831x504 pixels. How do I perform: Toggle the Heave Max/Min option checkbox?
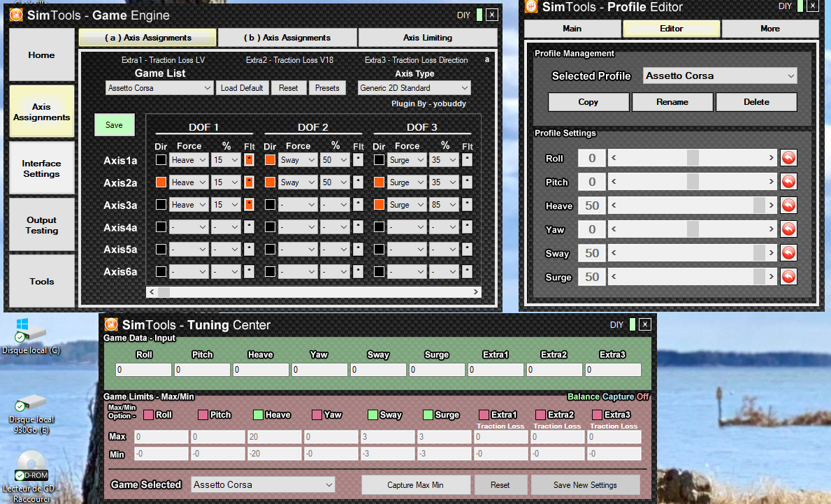coord(258,415)
